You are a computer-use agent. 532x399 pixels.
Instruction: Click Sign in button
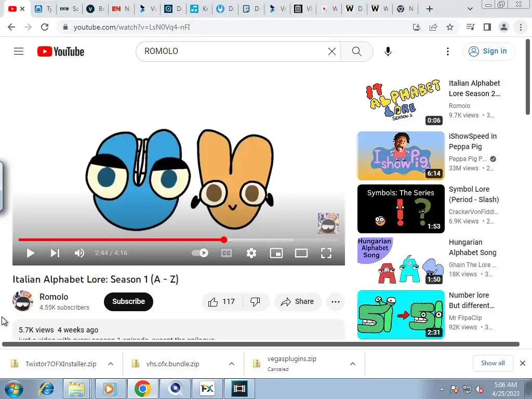point(488,51)
